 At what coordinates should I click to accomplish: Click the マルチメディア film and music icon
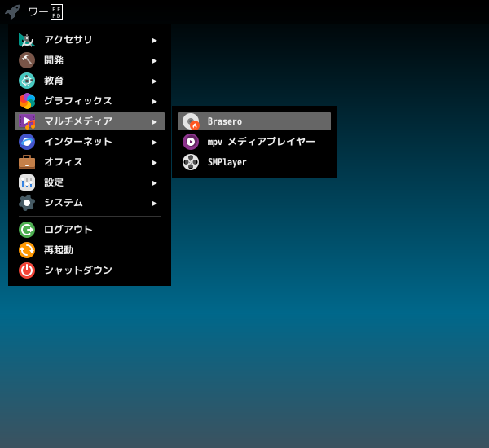click(x=27, y=121)
